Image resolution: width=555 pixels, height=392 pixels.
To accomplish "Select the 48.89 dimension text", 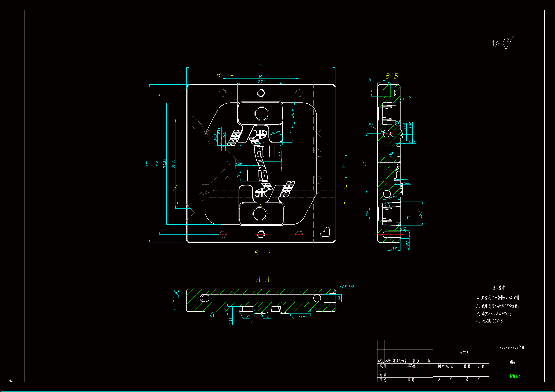I will pyautogui.click(x=260, y=81).
